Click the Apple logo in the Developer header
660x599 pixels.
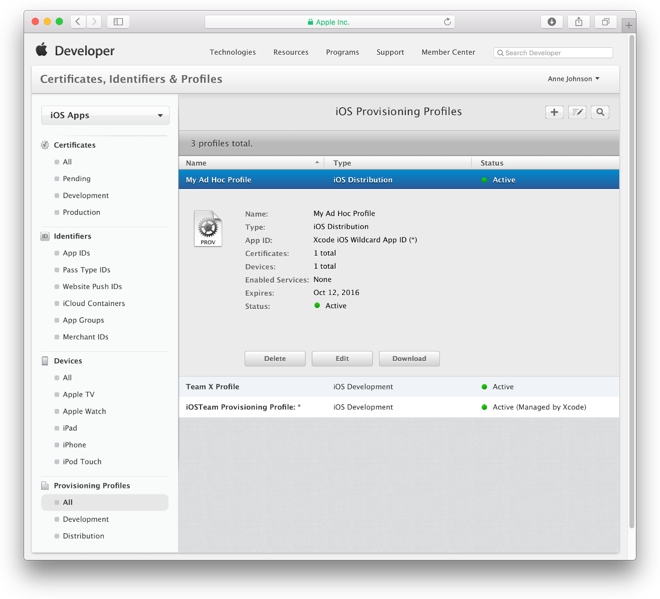point(42,50)
